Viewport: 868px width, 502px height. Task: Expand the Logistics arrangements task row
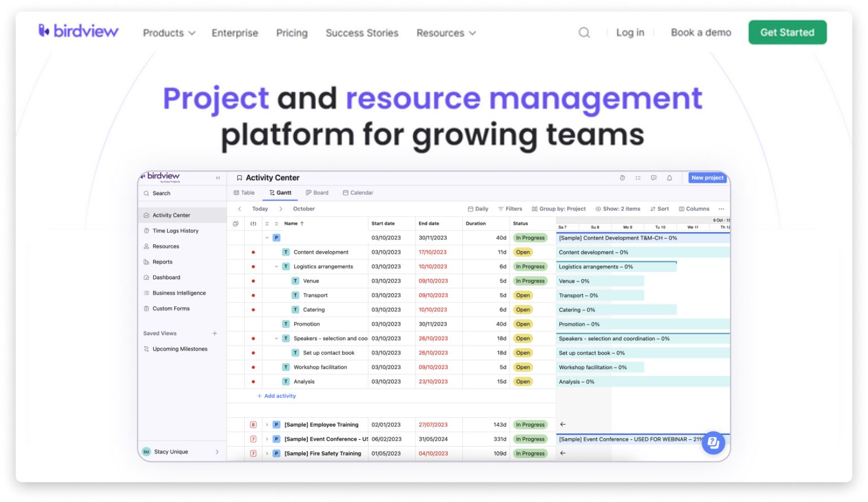pyautogui.click(x=276, y=266)
